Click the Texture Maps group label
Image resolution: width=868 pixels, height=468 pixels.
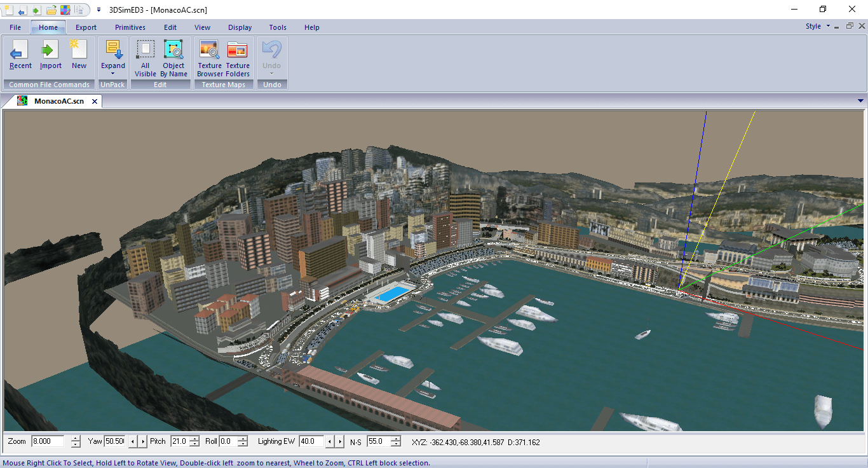[224, 85]
